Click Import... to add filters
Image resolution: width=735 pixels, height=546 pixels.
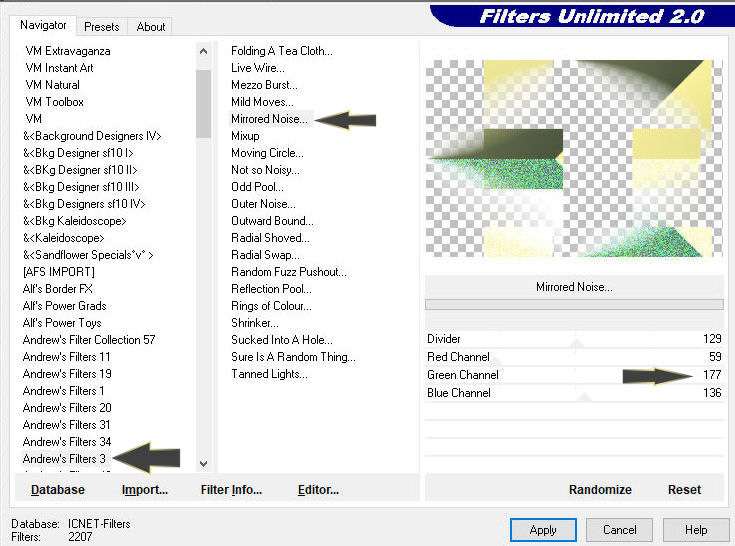point(144,490)
